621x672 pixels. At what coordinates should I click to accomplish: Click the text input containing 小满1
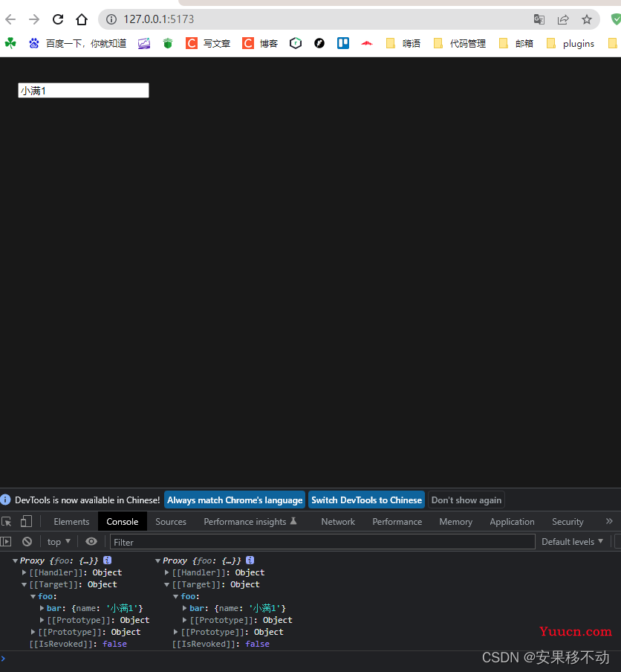tap(83, 91)
